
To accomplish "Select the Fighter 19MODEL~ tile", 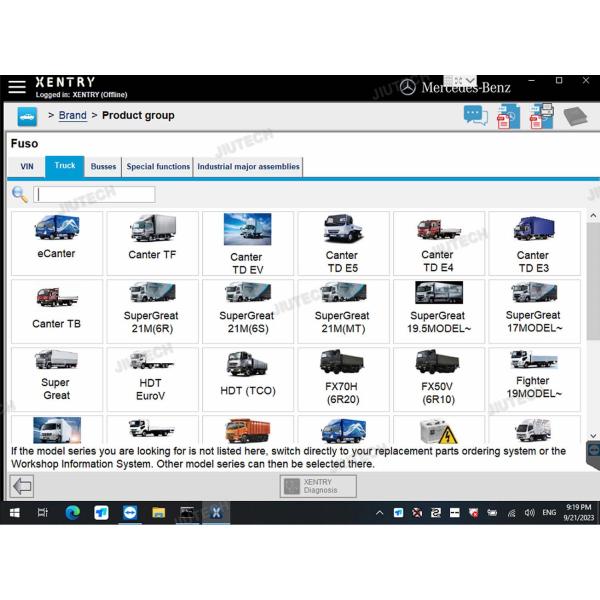I will 533,376.
